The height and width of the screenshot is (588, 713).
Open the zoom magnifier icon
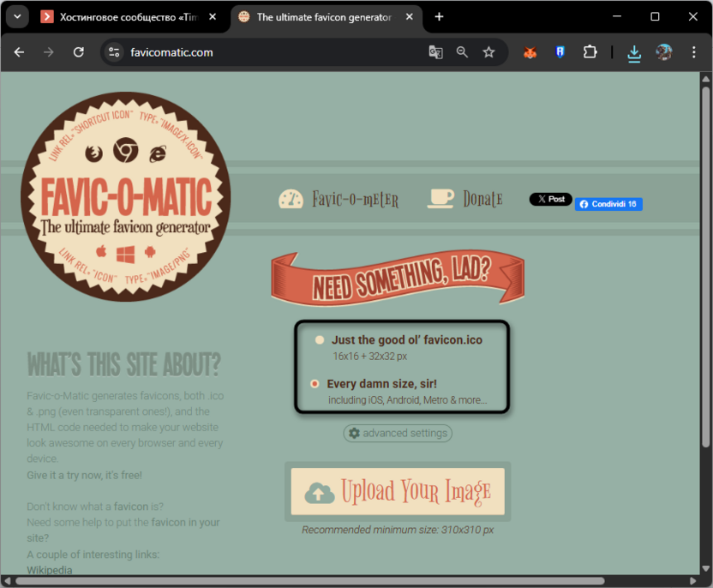(x=462, y=52)
